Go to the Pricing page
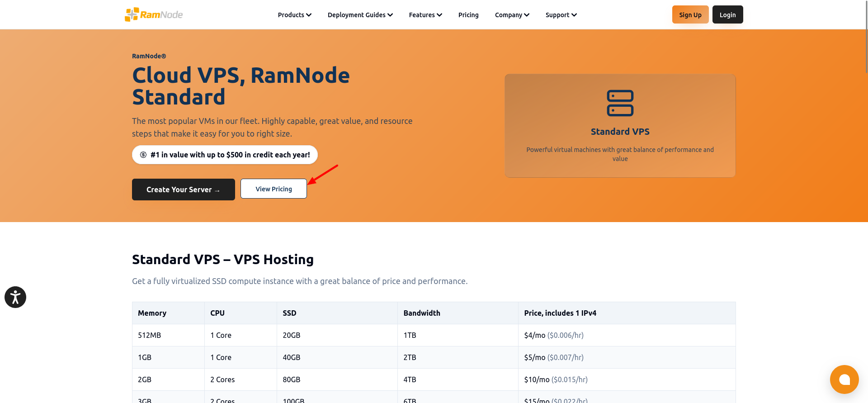 coord(468,15)
